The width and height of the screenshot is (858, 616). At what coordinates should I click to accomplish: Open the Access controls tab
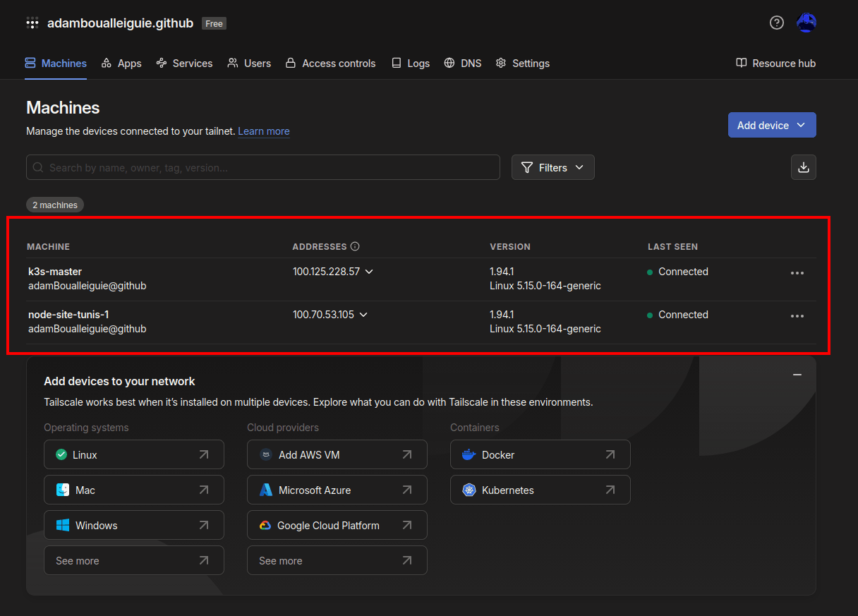click(x=330, y=63)
